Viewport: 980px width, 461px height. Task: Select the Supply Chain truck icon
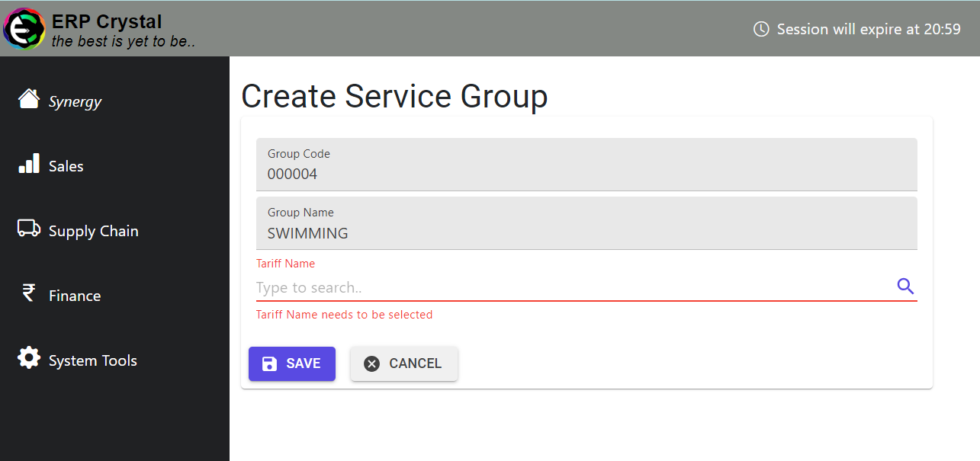[28, 227]
